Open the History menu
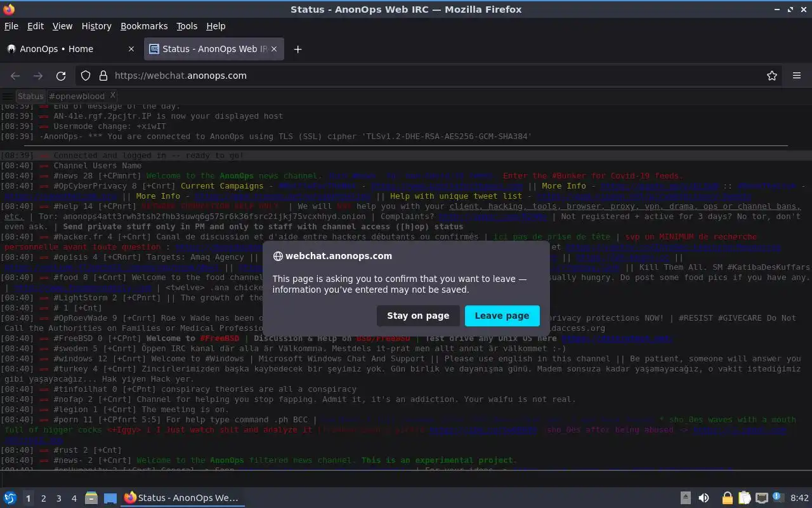Screen dimensions: 812x508 (96, 26)
